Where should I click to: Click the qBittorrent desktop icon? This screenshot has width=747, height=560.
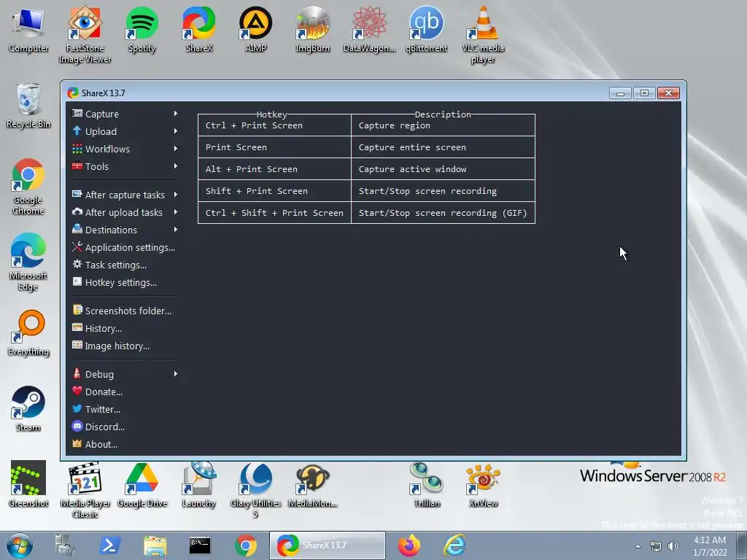[426, 29]
